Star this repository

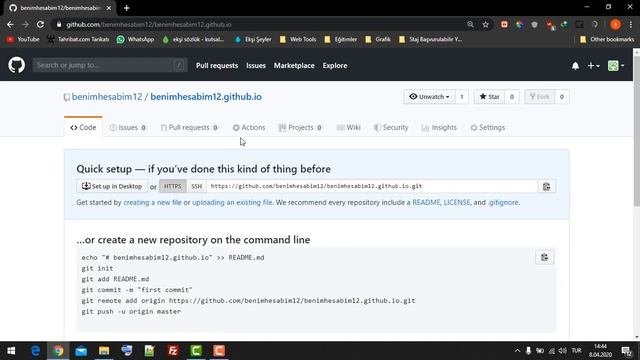tap(489, 97)
